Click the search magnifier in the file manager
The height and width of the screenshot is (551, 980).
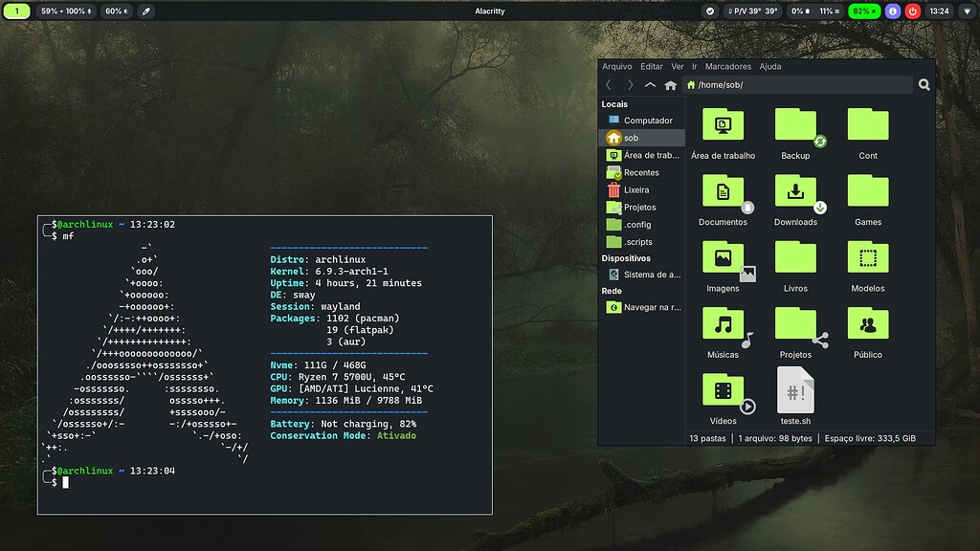pyautogui.click(x=923, y=84)
